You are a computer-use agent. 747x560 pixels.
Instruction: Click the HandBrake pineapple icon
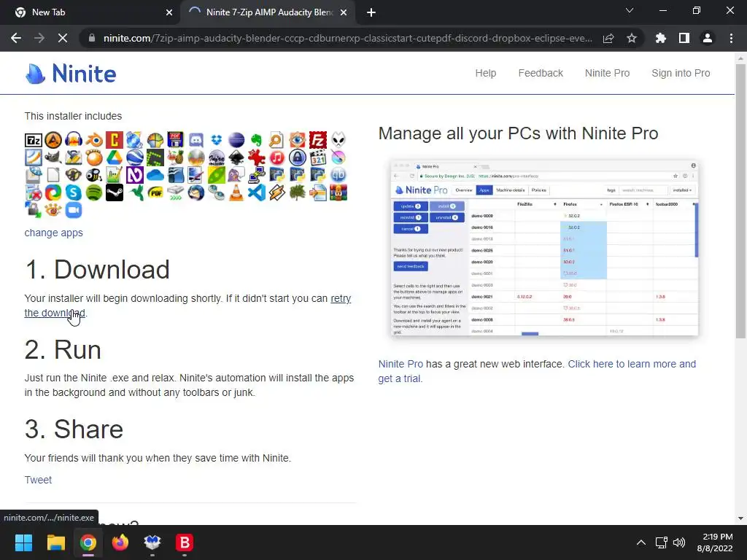pos(175,157)
